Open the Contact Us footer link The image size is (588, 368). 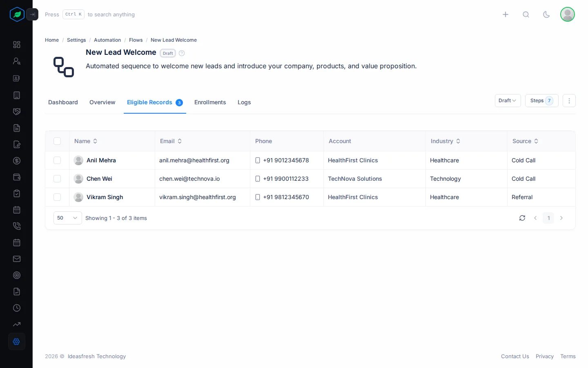pyautogui.click(x=515, y=357)
